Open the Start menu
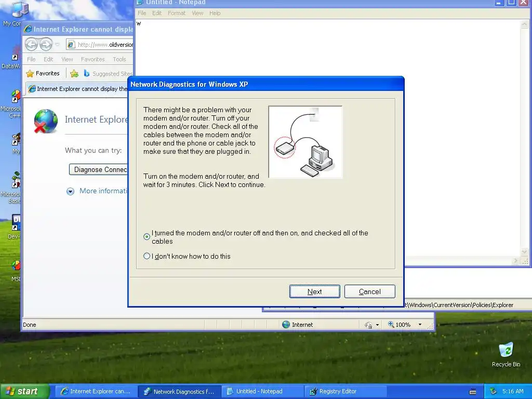The image size is (532, 399). click(25, 391)
